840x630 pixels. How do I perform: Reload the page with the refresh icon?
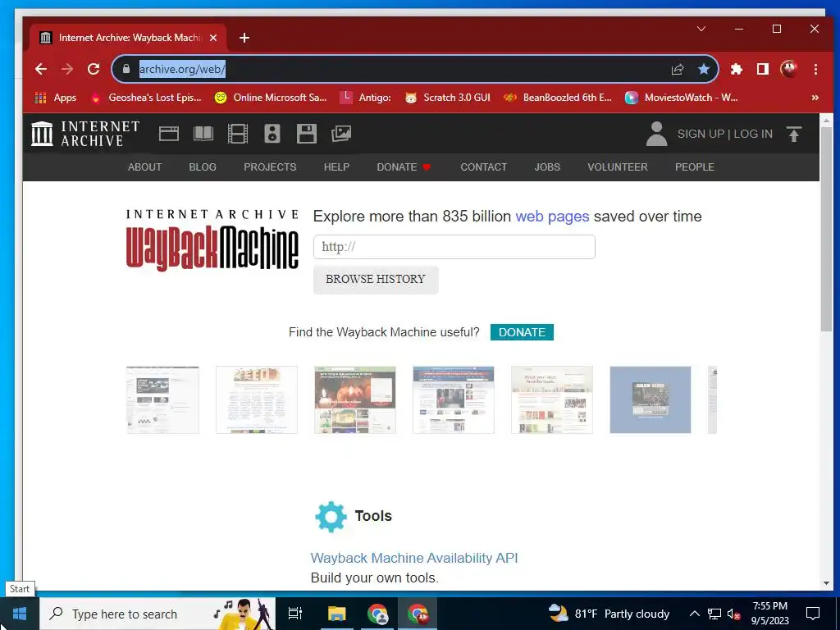point(94,69)
